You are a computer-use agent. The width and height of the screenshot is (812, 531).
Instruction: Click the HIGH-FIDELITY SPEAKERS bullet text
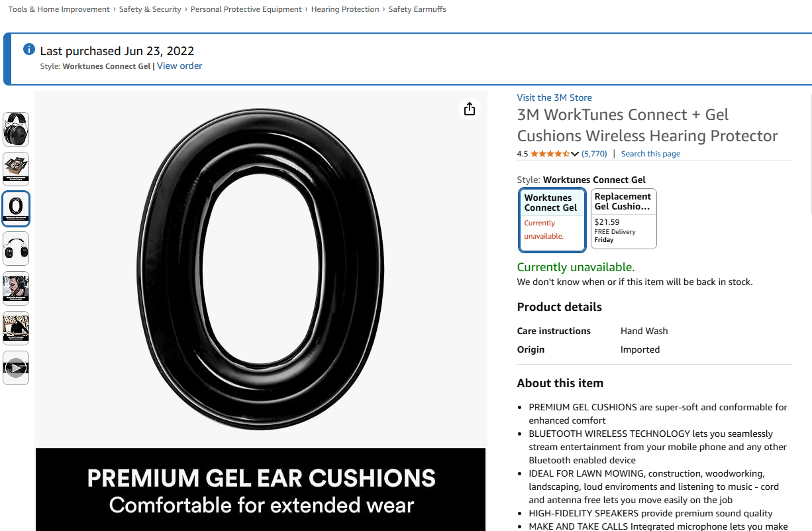650,513
